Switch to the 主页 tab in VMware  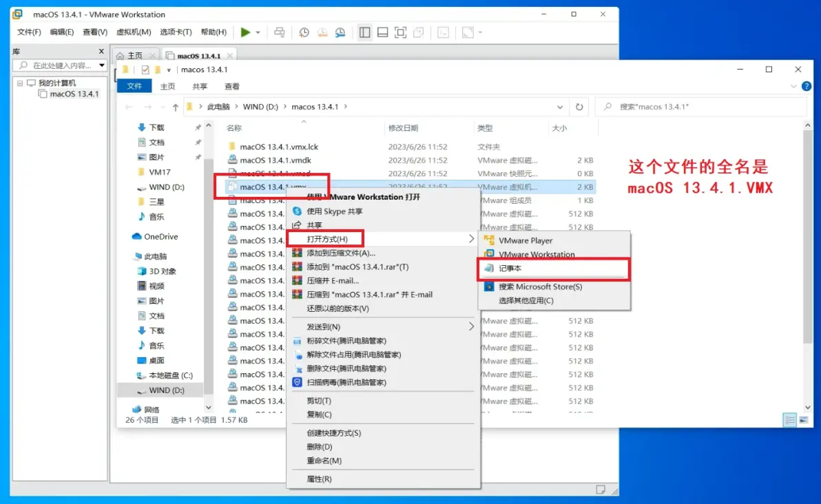coord(135,56)
